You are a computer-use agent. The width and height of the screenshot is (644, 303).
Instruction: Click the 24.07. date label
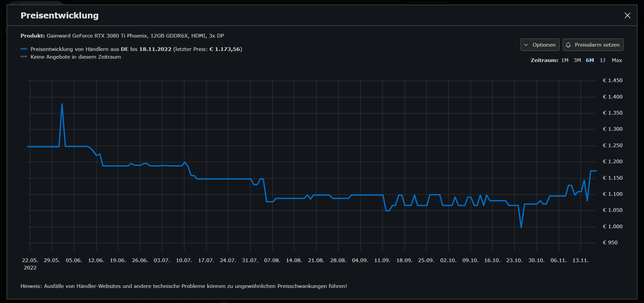(x=228, y=260)
